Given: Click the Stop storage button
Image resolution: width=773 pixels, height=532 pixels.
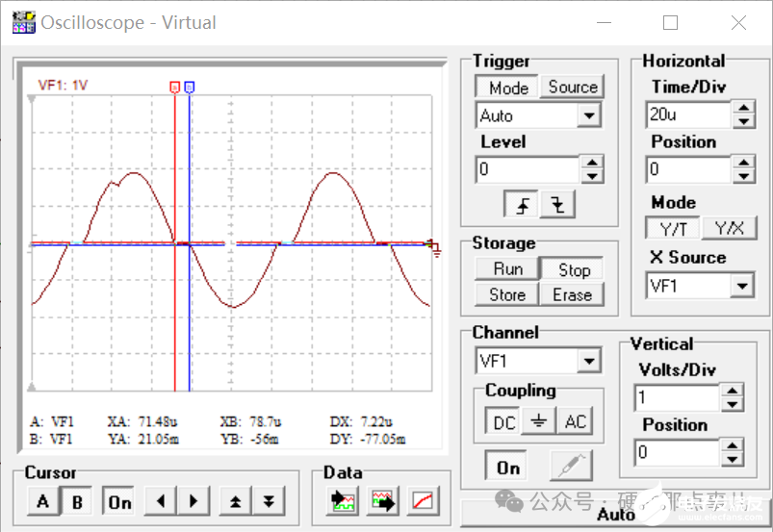Looking at the screenshot, I should tap(574, 269).
